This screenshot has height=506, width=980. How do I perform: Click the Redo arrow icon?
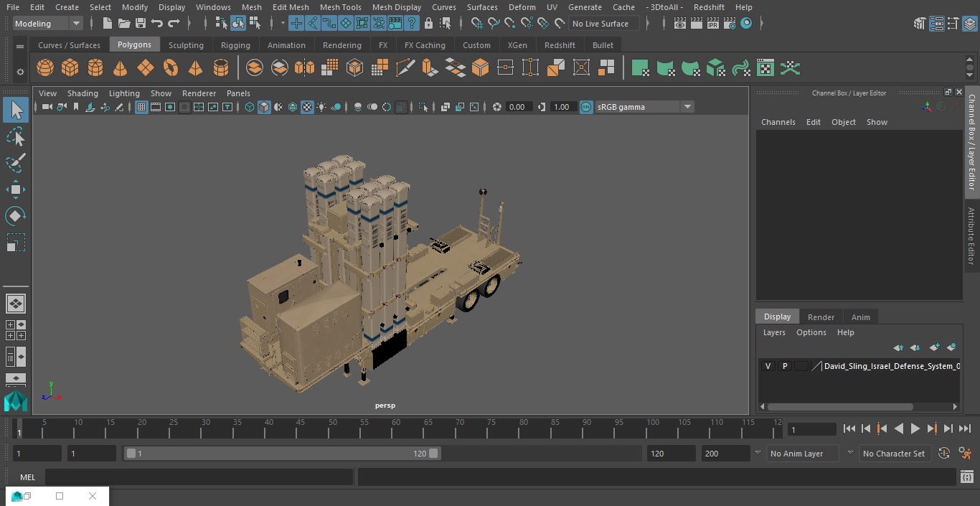click(x=174, y=24)
